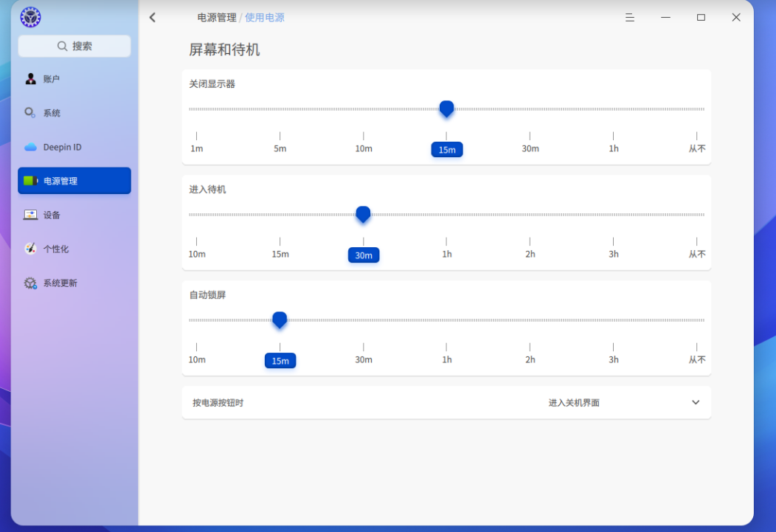Screen dimensions: 776x532
Task: Click highlighted 15m label under 自动锁屏
Action: tap(280, 360)
